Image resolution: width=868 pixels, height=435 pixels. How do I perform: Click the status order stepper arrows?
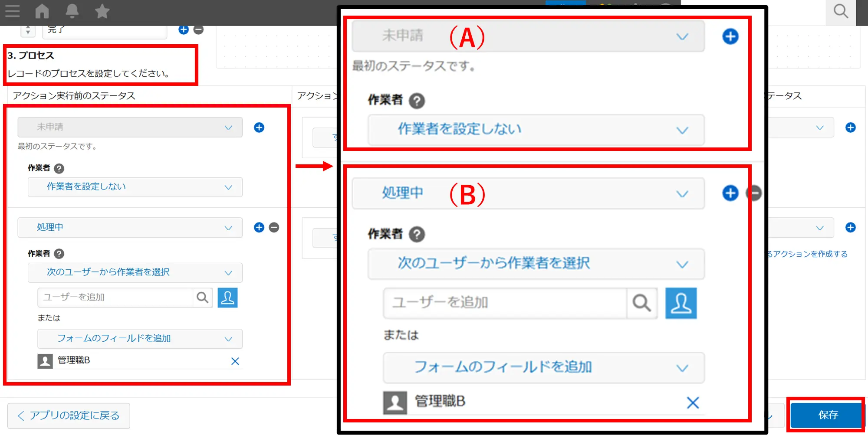tap(28, 30)
